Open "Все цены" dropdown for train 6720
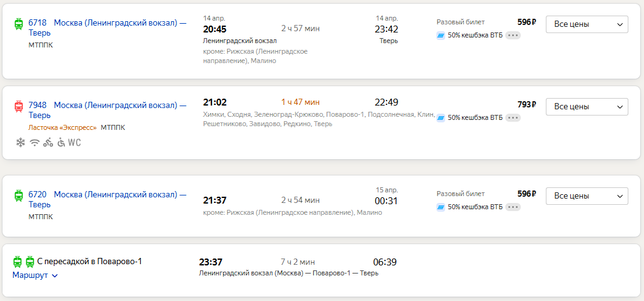 [x=587, y=196]
